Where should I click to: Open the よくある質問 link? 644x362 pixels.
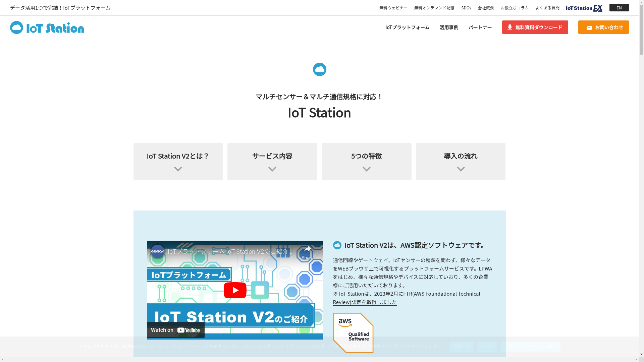pyautogui.click(x=547, y=8)
